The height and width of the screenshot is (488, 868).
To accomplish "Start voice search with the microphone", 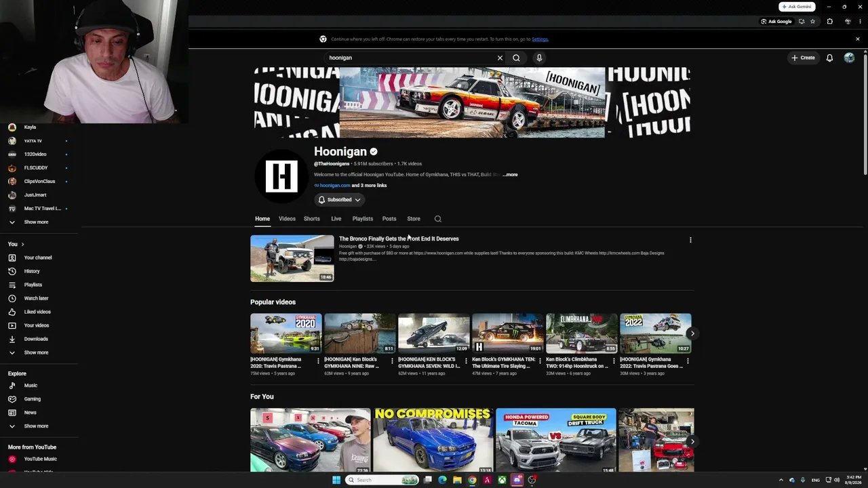I will [x=539, y=58].
